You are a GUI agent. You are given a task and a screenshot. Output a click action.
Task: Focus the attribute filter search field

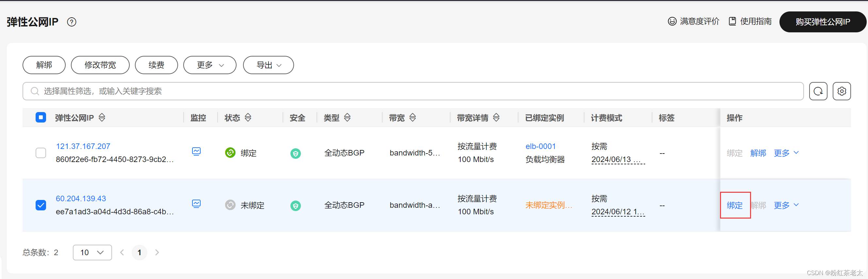pyautogui.click(x=413, y=91)
